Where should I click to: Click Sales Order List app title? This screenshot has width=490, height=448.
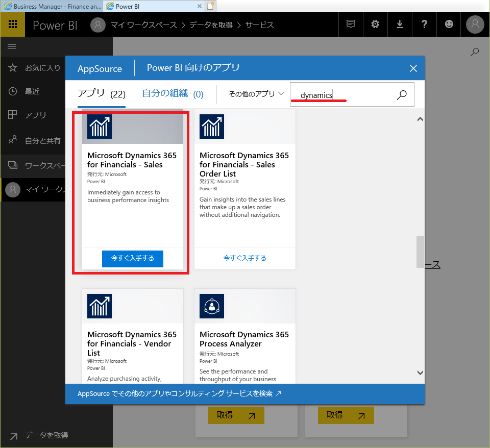244,164
